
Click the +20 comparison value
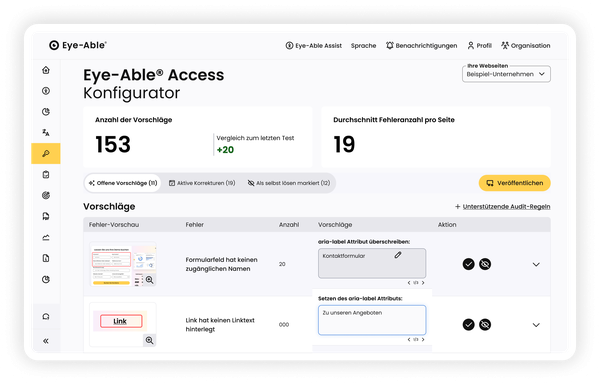click(x=225, y=150)
